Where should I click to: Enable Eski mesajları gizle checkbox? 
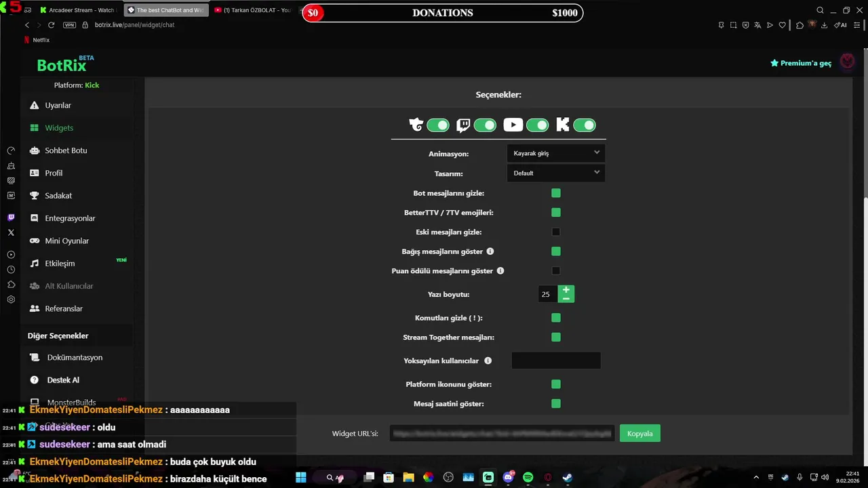pyautogui.click(x=556, y=232)
